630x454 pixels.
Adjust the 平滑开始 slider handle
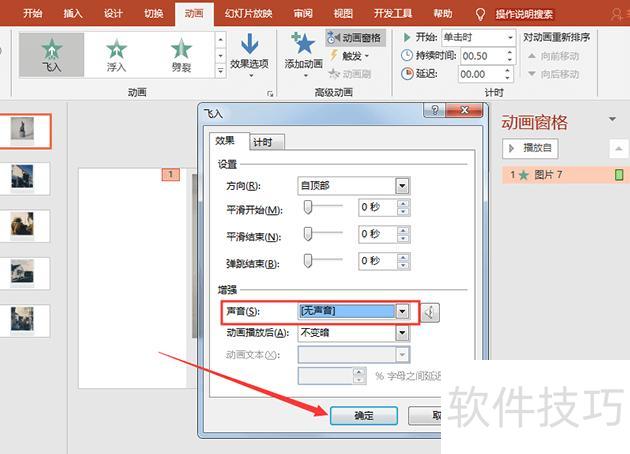pyautogui.click(x=308, y=207)
